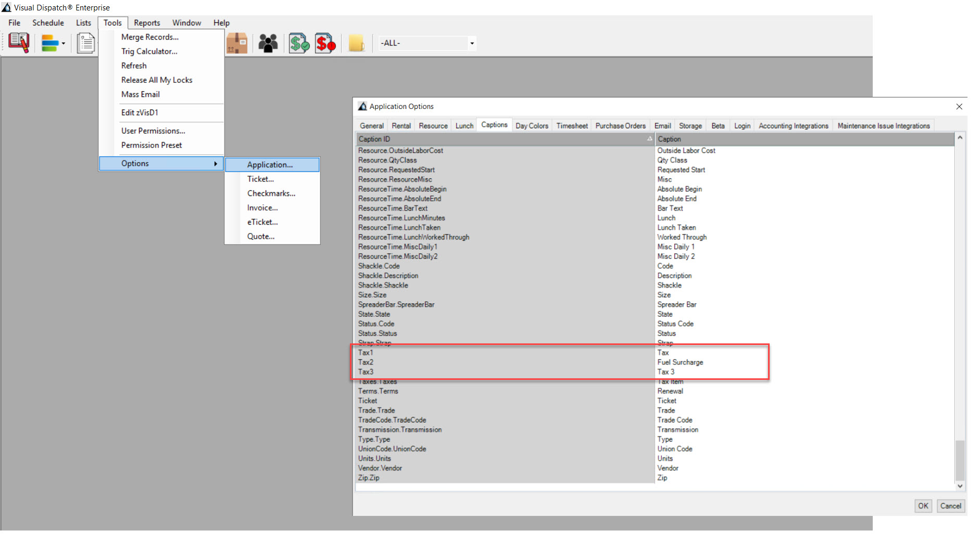Click Refresh in the Tools menu
980x543 pixels.
pyautogui.click(x=161, y=66)
